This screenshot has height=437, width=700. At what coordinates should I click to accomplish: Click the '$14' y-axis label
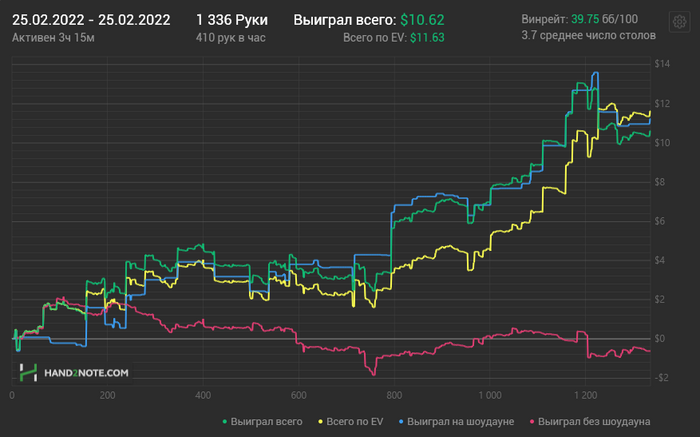[662, 64]
